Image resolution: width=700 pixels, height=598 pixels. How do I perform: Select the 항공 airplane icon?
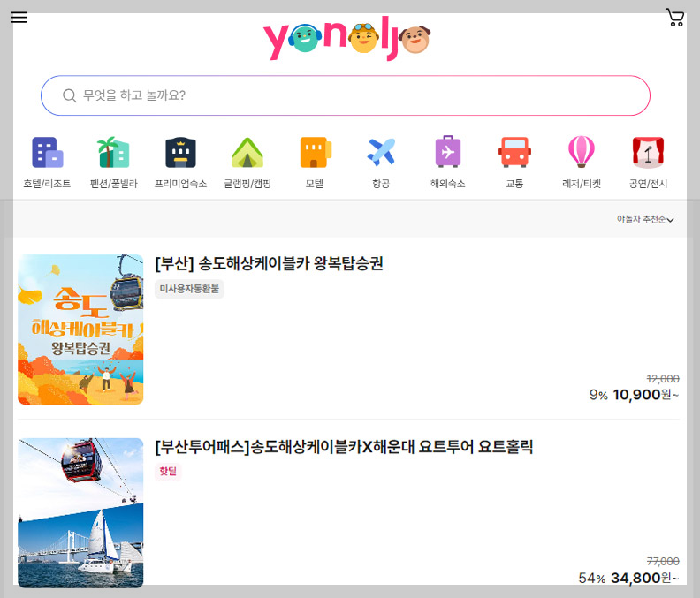[381, 152]
